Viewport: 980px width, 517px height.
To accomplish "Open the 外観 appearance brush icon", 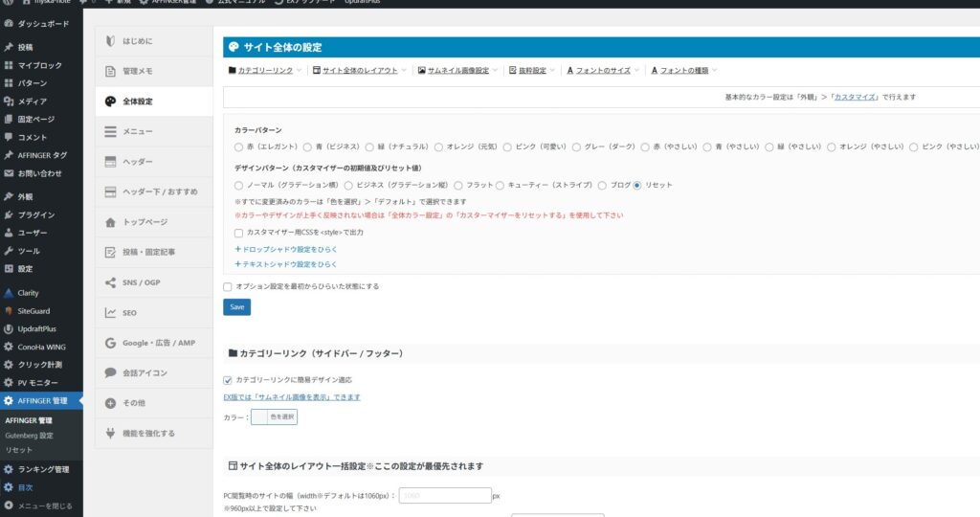I will (x=8, y=196).
